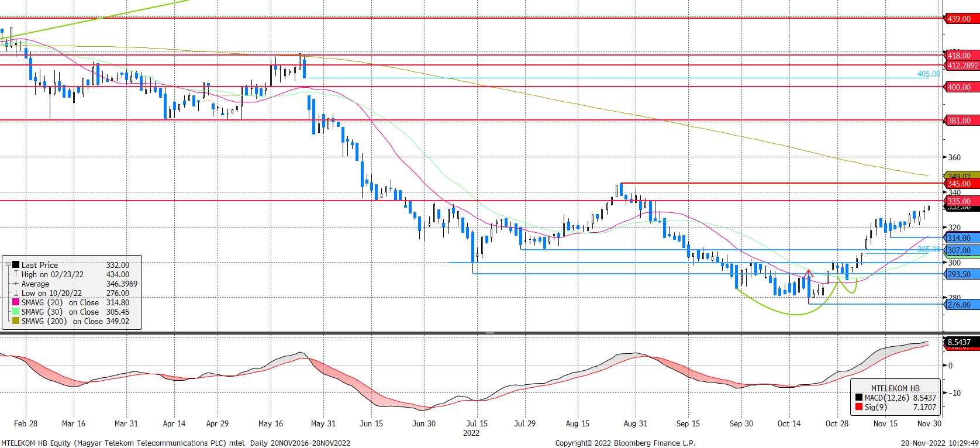Click the 314.00 blue price level tag
980x448 pixels.
click(x=962, y=238)
